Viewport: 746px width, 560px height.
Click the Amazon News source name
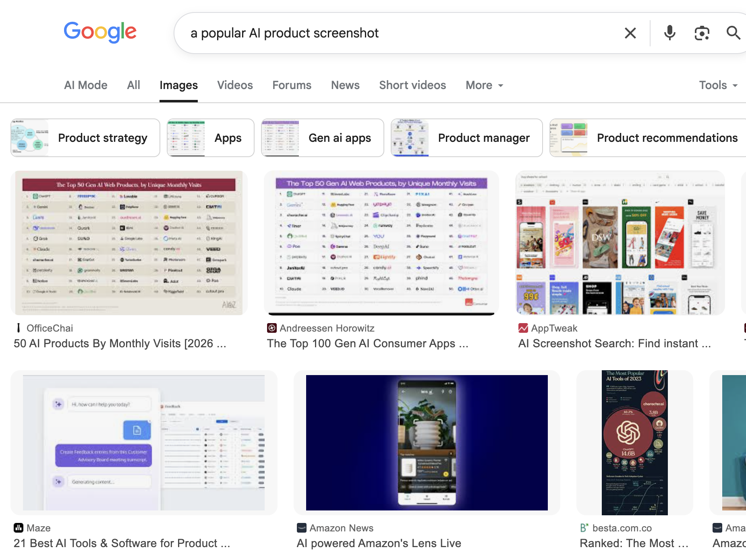pyautogui.click(x=342, y=528)
